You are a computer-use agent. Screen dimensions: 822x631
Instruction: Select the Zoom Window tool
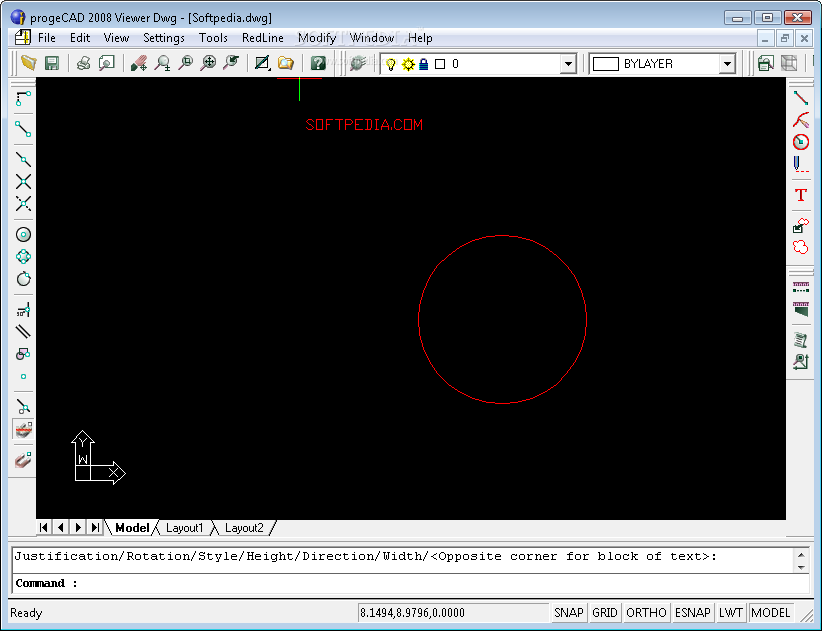pyautogui.click(x=186, y=63)
